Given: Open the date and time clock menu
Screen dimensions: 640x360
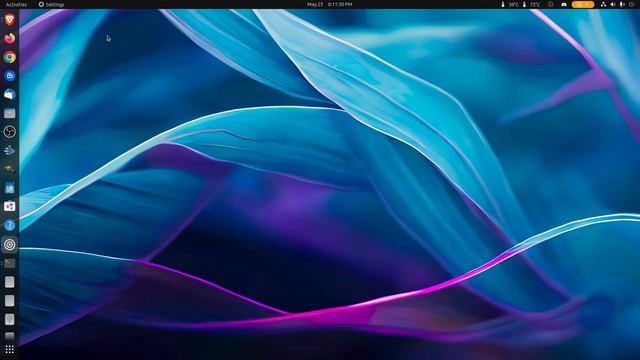Looking at the screenshot, I should coord(329,4).
